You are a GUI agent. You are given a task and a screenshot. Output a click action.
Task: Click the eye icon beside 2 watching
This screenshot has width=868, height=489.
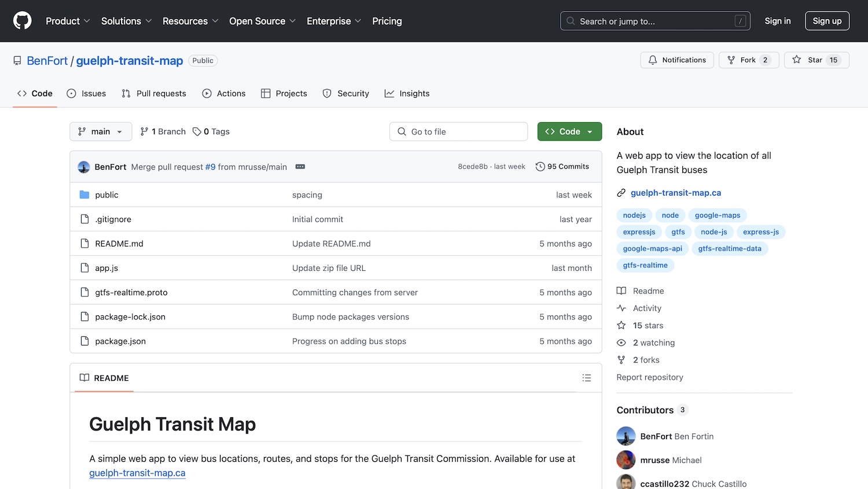tap(621, 343)
